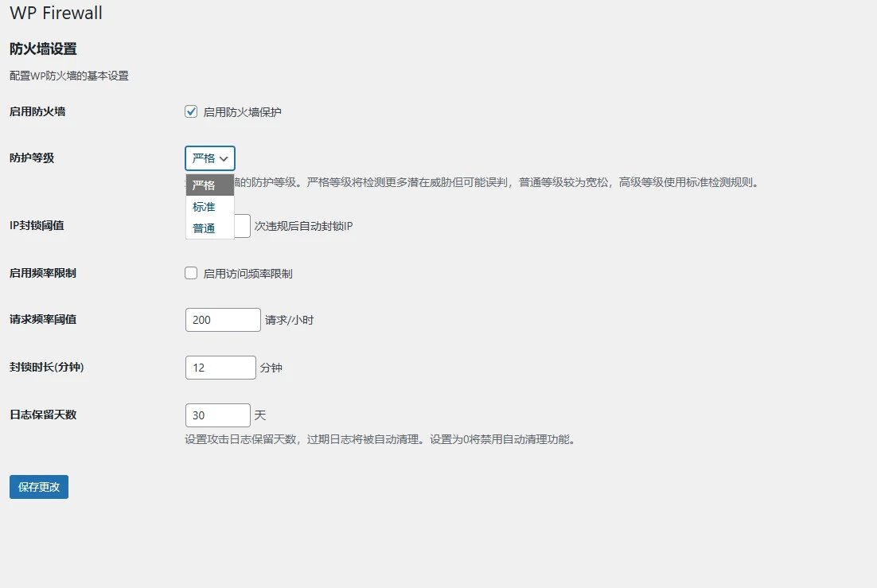
Task: Click the 封锁时长 field containing 12
Action: click(x=220, y=368)
